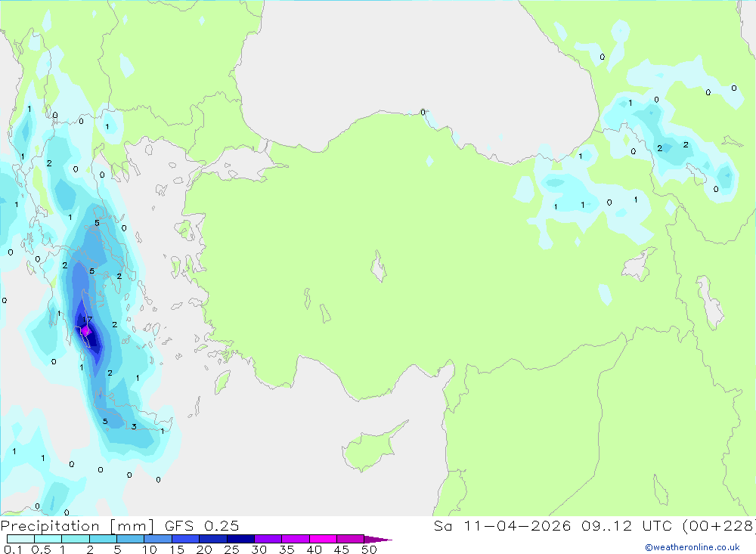The height and width of the screenshot is (554, 756).
Task: Click the 10–15 mm legend color swatch
Action: [158, 539]
